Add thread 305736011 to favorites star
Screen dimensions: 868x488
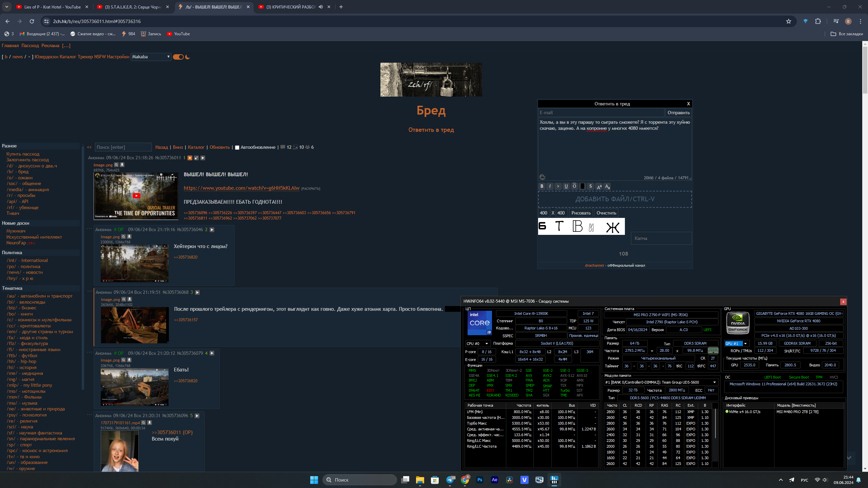tap(190, 158)
